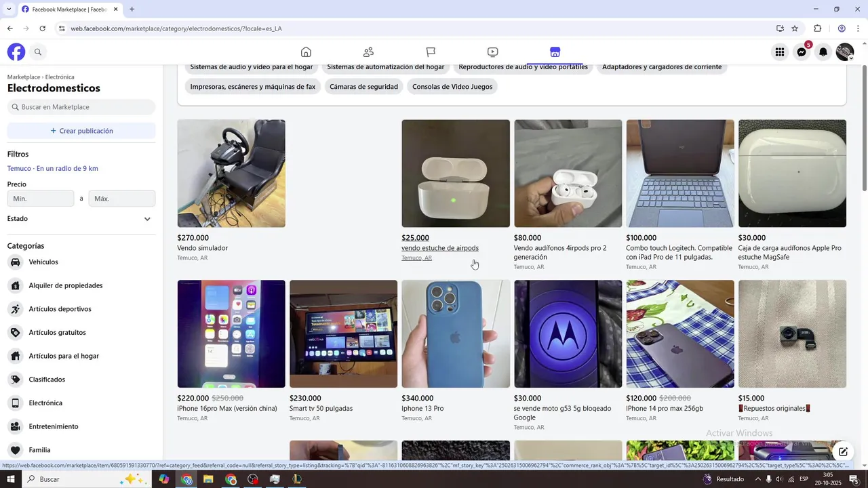
Task: Open audífonos 4irpods pro 2 listing photo
Action: 568,174
